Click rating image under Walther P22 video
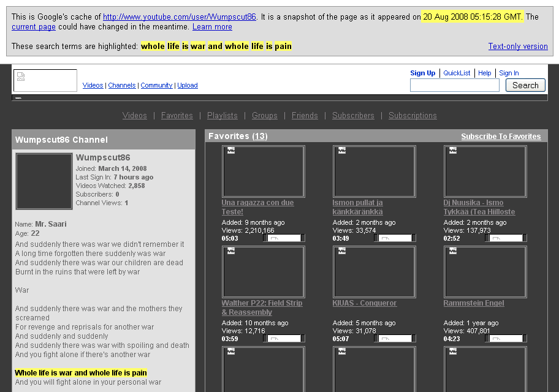 click(x=284, y=339)
